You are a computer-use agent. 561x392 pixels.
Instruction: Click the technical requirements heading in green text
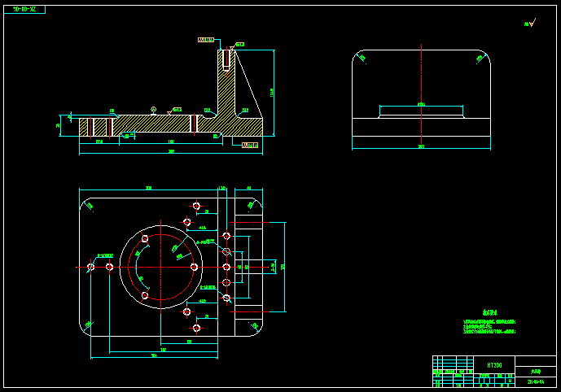490,312
